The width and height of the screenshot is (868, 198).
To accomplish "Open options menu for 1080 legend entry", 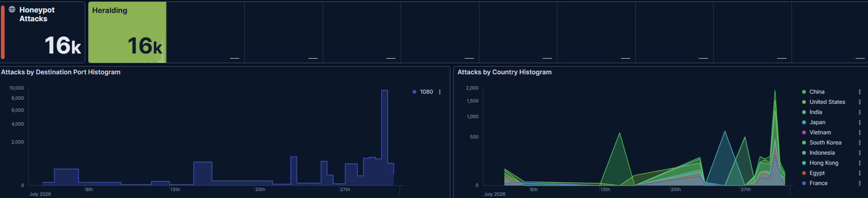I will click(440, 92).
